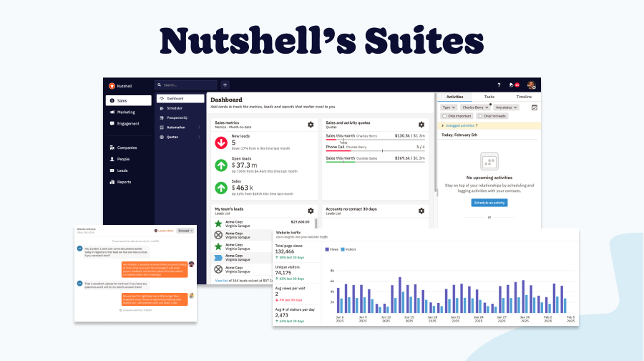
Task: Enable the Only important checkbox
Action: [x=444, y=115]
